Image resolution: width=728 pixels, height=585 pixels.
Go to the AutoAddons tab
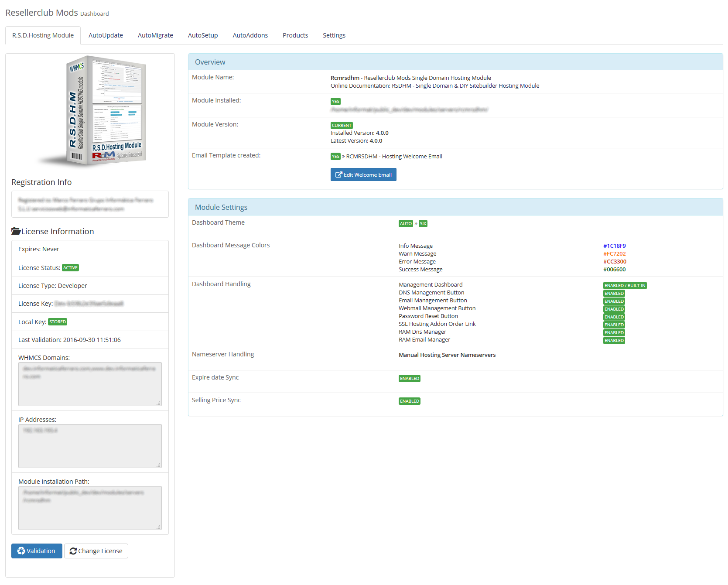[250, 35]
